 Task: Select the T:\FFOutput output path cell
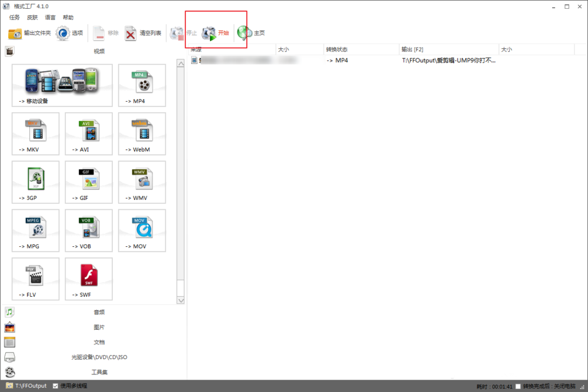449,61
